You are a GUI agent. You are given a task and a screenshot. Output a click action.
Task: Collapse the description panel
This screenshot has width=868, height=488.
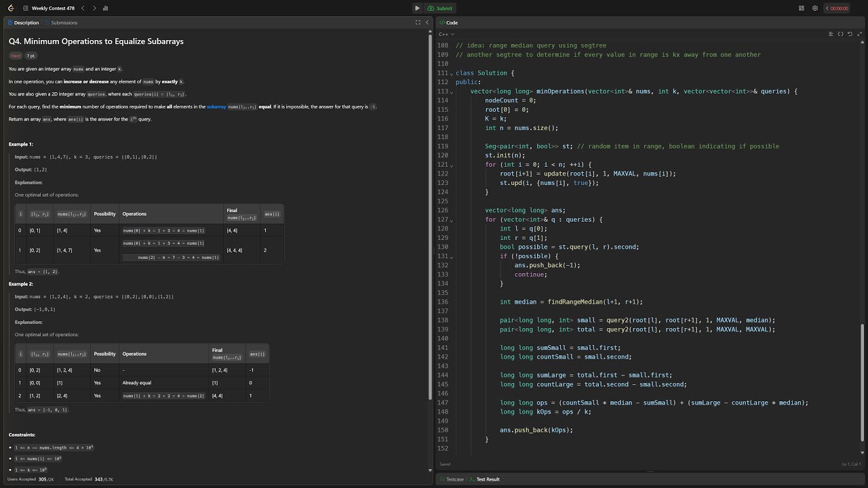(427, 22)
